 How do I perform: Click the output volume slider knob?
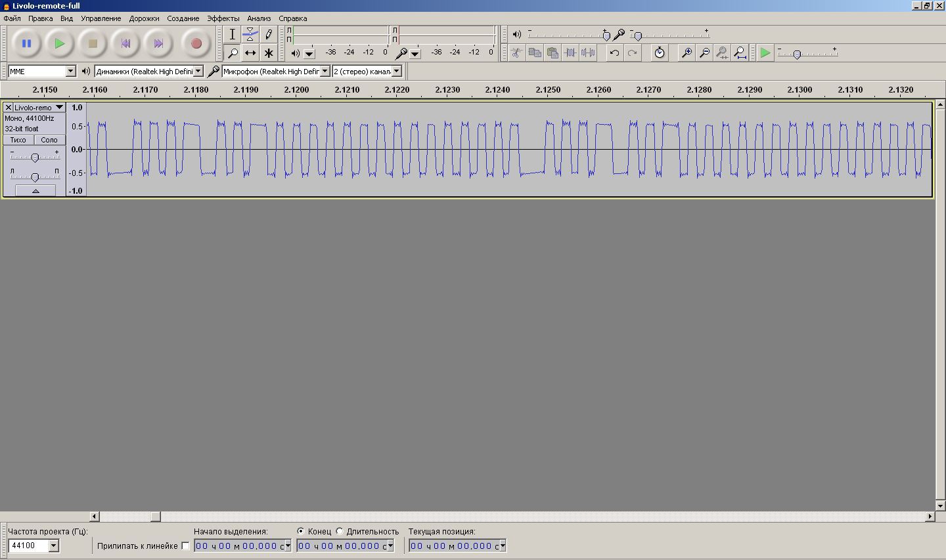[x=606, y=35]
